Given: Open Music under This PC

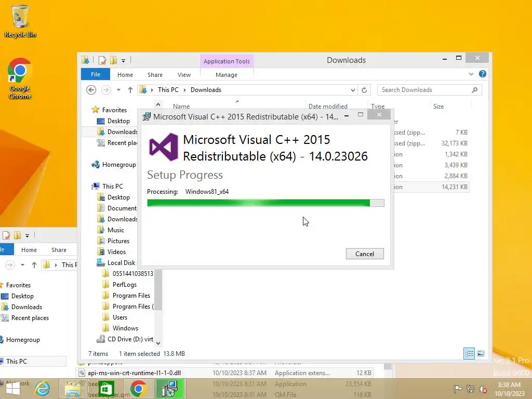Looking at the screenshot, I should coord(111,230).
